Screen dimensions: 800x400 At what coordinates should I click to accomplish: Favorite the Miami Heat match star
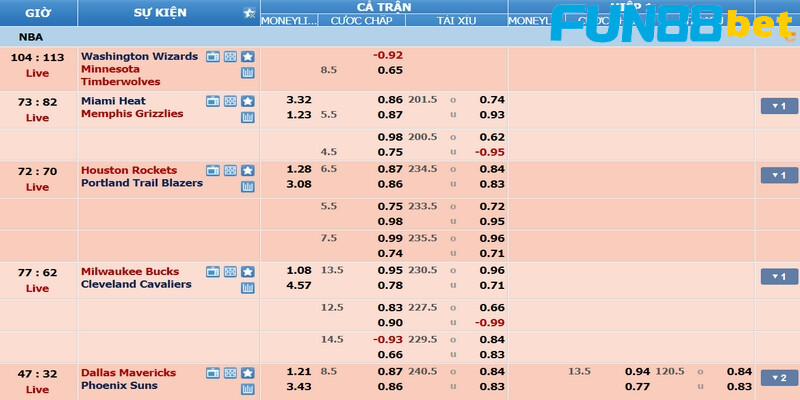pyautogui.click(x=247, y=101)
